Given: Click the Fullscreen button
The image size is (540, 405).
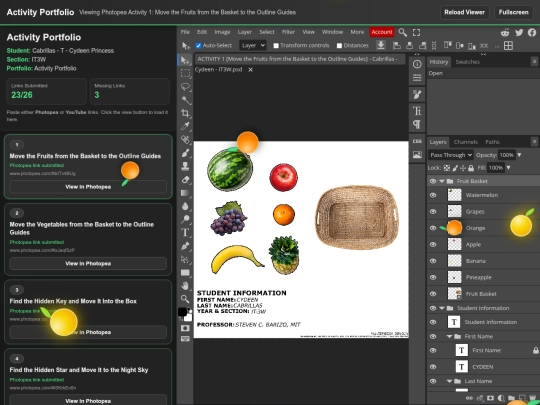Looking at the screenshot, I should tap(513, 12).
